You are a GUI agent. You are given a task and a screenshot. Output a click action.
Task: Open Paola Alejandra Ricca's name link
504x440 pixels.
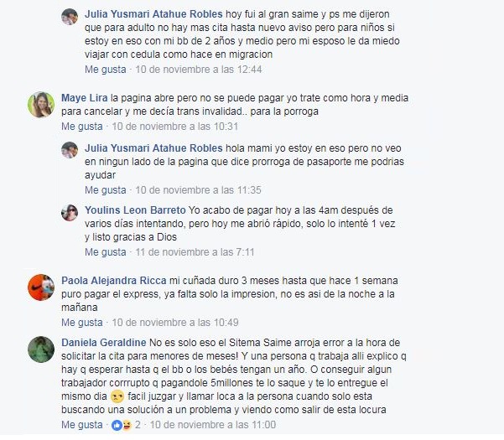point(114,281)
